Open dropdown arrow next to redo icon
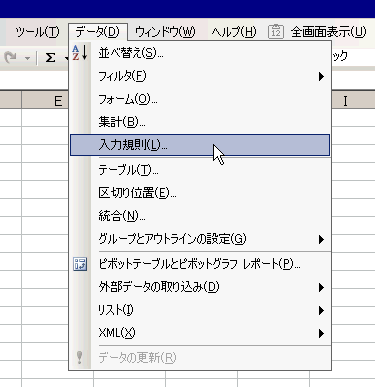 [27, 58]
